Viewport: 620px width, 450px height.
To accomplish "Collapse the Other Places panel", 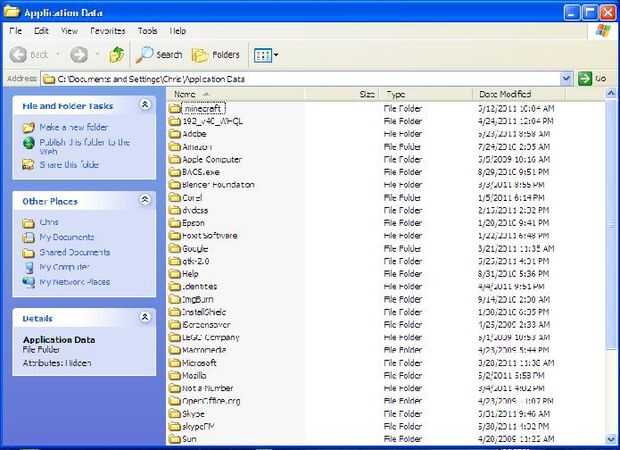I will coord(145,200).
